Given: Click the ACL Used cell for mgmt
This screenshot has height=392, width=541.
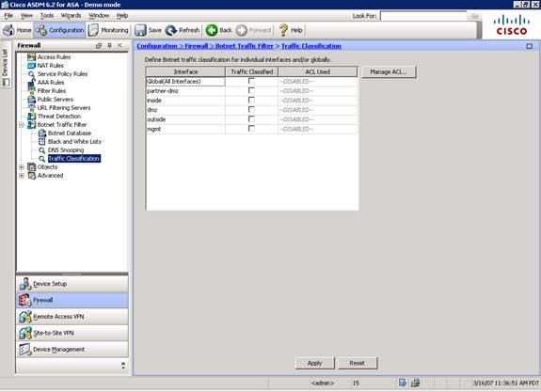Looking at the screenshot, I should click(317, 129).
